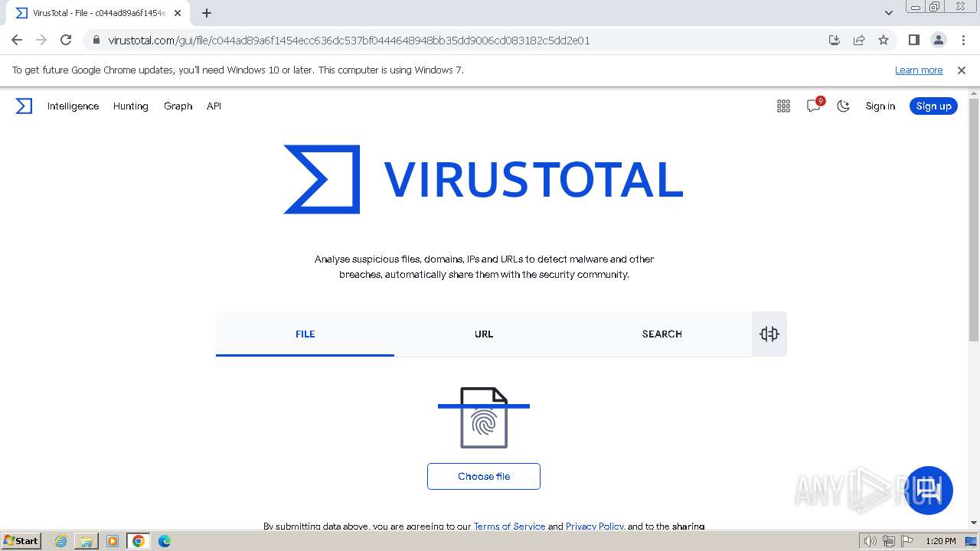Open a new browser tab
Image resolution: width=980 pixels, height=551 pixels.
pos(207,13)
